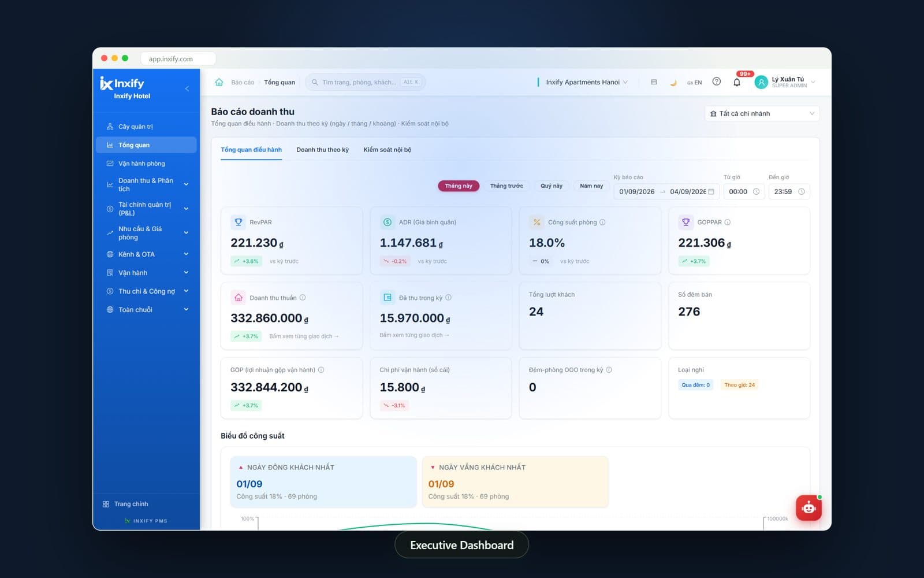Show info tooltip for Đã thu trong kỳ
924x578 pixels.
[449, 298]
